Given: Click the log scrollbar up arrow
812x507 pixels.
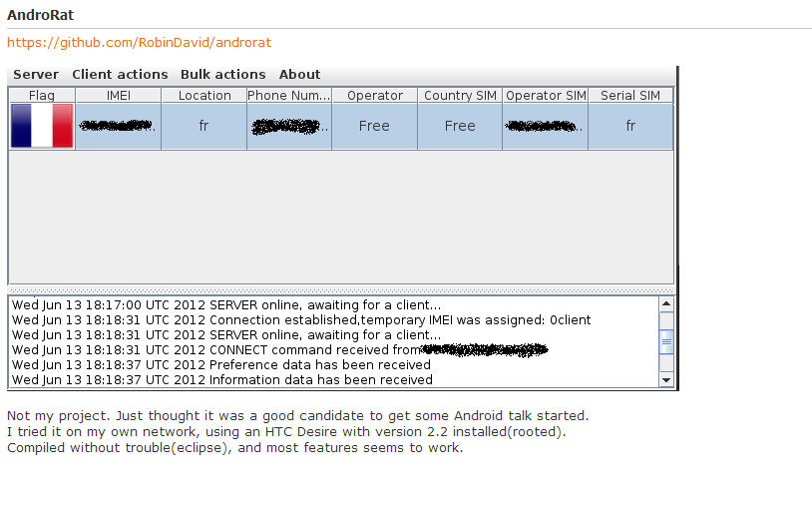Looking at the screenshot, I should (x=666, y=304).
